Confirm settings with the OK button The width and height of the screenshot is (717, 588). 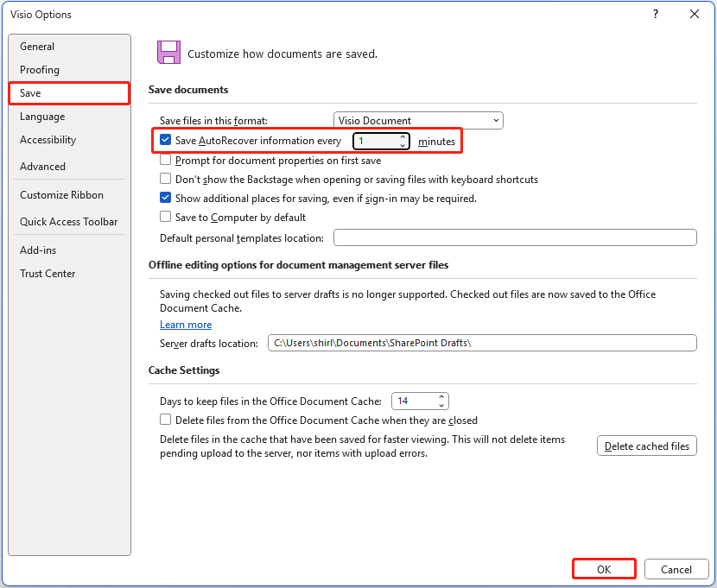(604, 569)
